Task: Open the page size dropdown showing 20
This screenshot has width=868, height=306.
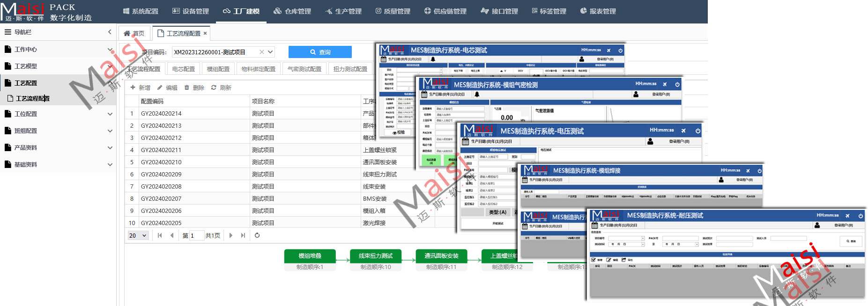Action: point(138,235)
